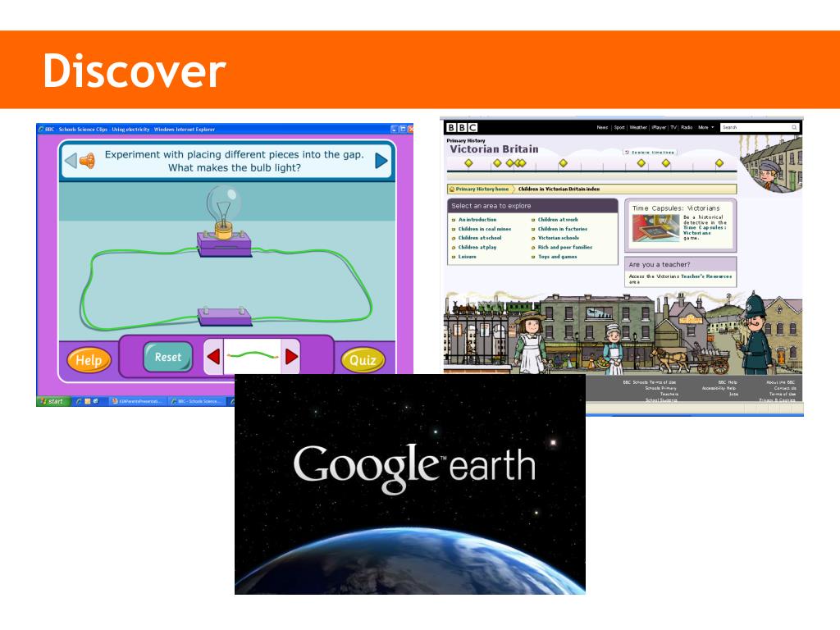This screenshot has height=630, width=840.
Task: Open Children at work link
Action: tap(558, 220)
